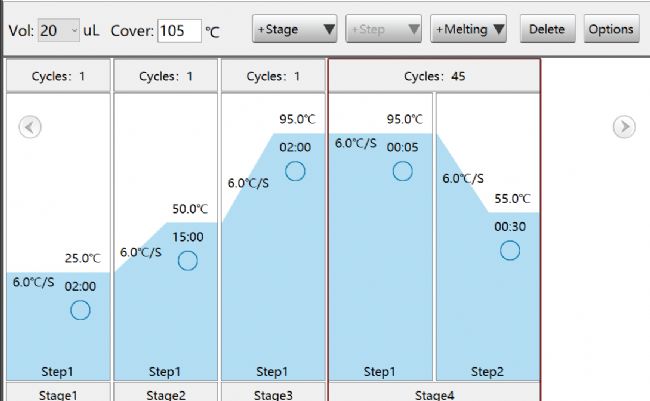The image size is (650, 401).
Task: Select the Stage4 Cycles: 45 header
Action: pos(434,76)
